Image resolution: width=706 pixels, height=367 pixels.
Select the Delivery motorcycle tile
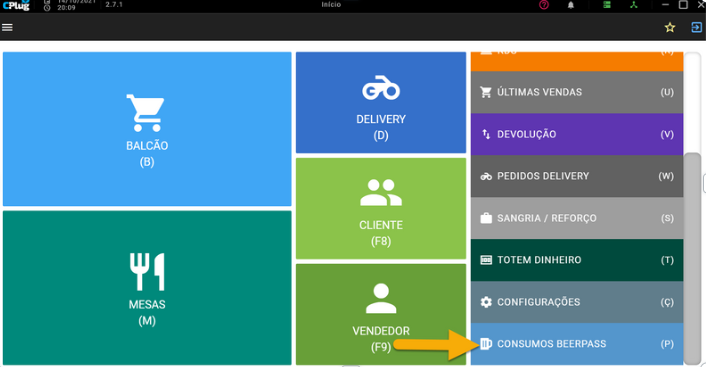(381, 102)
